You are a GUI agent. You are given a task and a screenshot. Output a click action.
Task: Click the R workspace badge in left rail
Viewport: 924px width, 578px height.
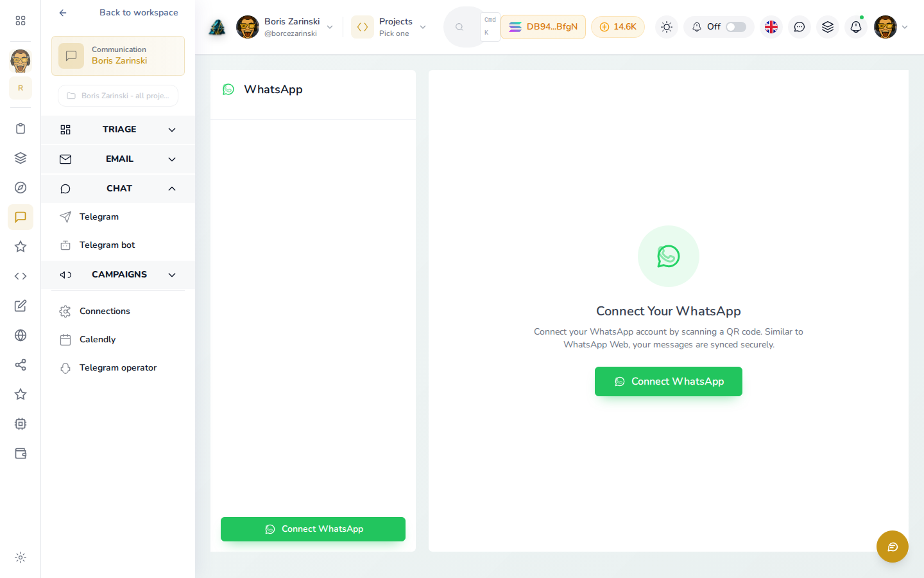pos(21,88)
